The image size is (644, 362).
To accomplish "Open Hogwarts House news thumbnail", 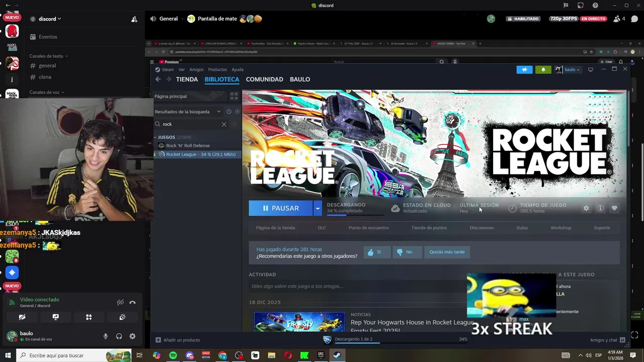I will click(299, 322).
